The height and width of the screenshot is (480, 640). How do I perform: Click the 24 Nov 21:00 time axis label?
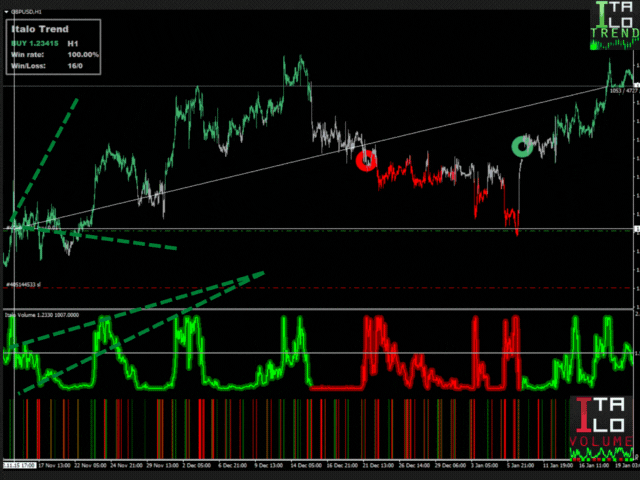click(x=127, y=465)
